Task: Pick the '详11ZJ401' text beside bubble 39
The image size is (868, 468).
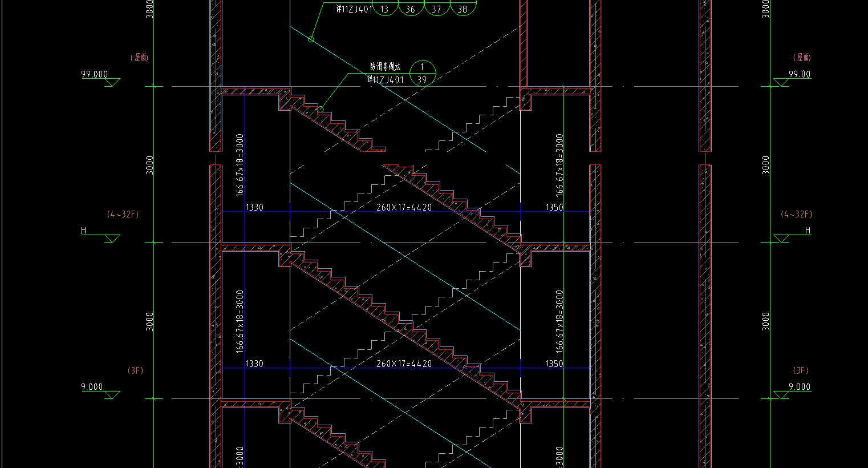Action: 386,80
